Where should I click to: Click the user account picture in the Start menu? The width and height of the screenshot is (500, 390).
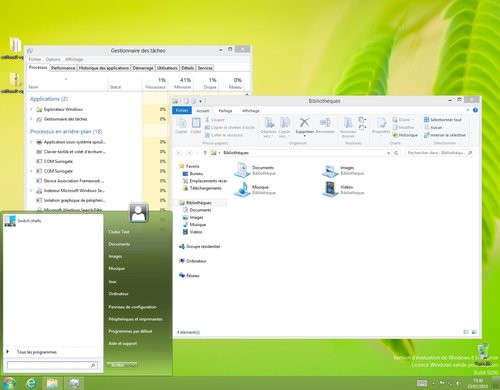pyautogui.click(x=139, y=212)
